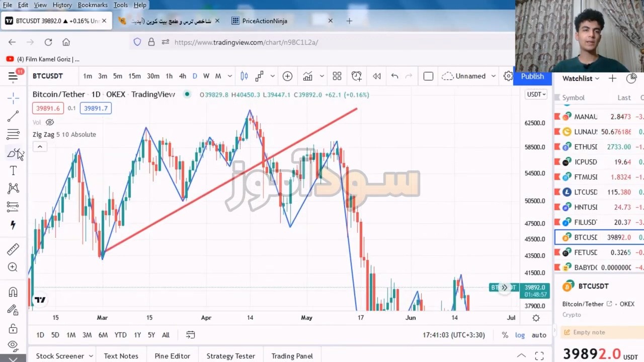644x362 pixels.
Task: Open the candlestick chart type selector
Action: pyautogui.click(x=244, y=76)
